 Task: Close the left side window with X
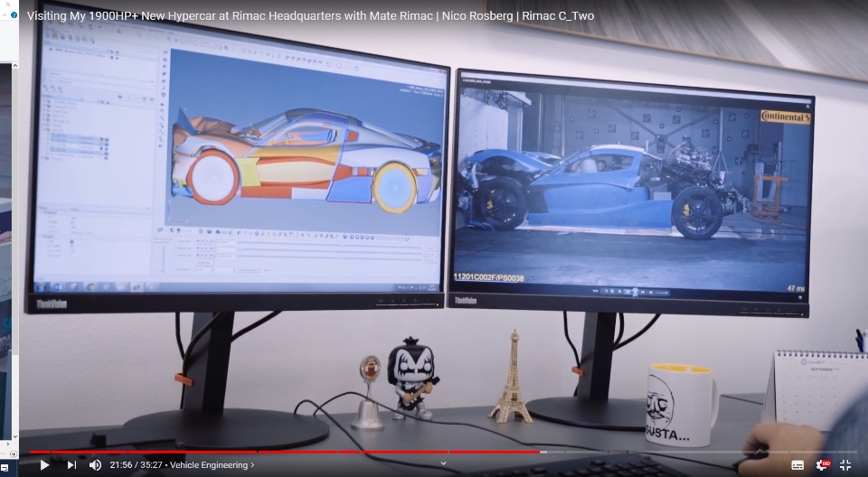[x=8, y=5]
